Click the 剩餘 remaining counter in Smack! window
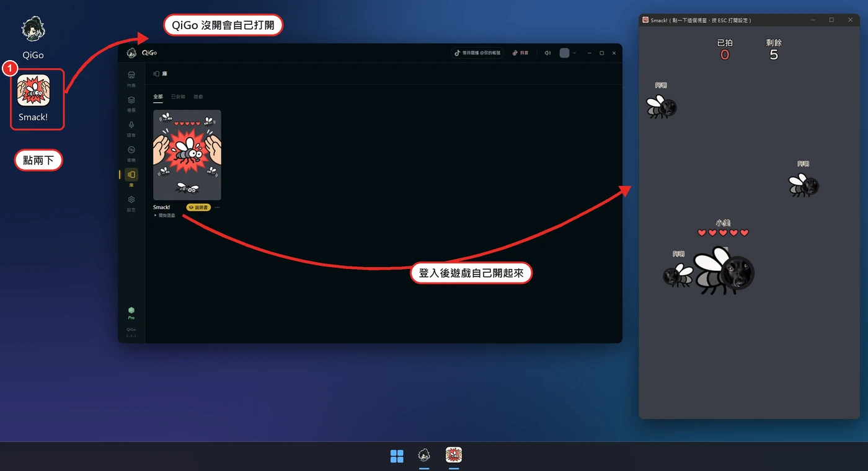The image size is (868, 471). pos(774,49)
